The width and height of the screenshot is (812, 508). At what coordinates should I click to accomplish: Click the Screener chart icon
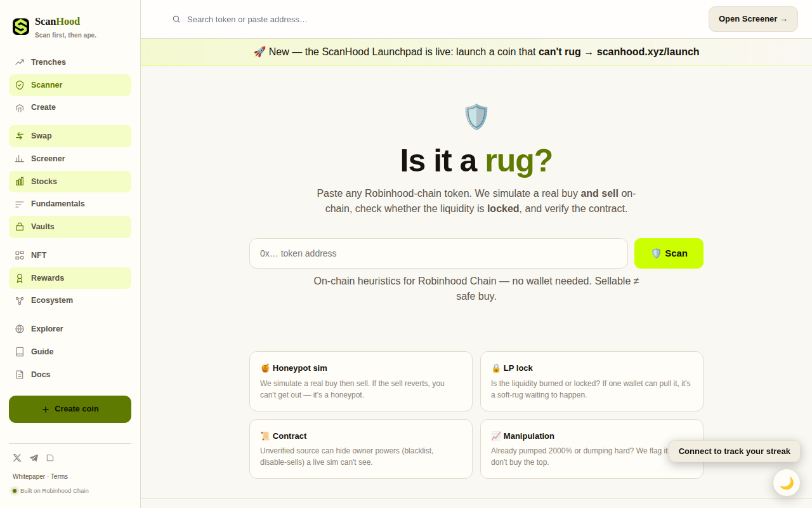pyautogui.click(x=20, y=159)
